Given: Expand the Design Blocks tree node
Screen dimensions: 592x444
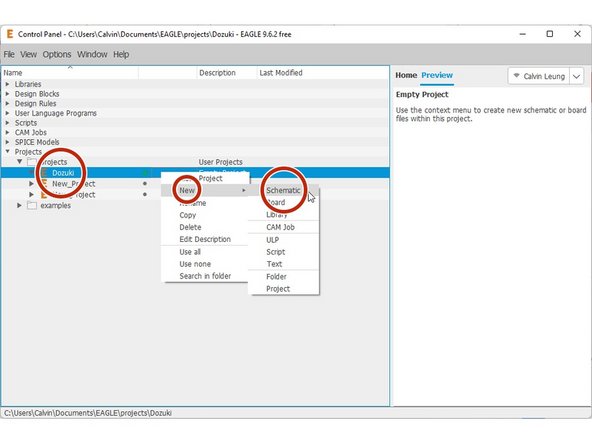Looking at the screenshot, I should [8, 94].
